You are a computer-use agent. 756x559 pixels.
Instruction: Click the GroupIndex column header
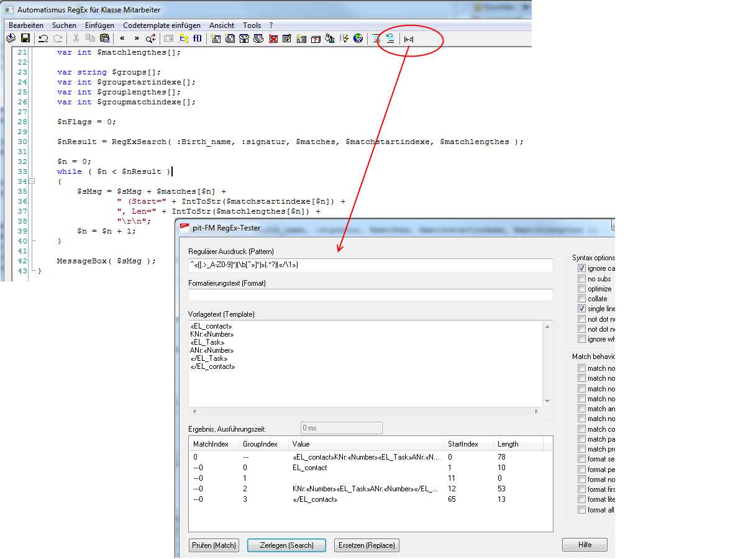coord(263,444)
